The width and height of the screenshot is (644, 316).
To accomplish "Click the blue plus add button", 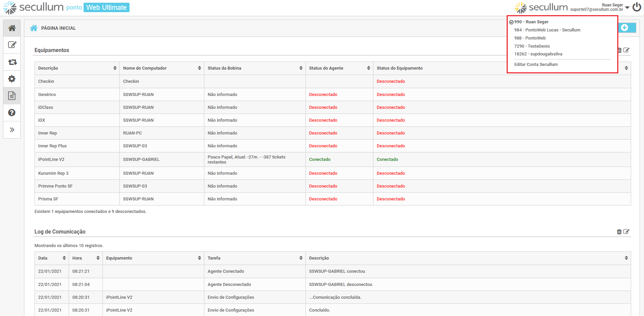I will tap(625, 28).
